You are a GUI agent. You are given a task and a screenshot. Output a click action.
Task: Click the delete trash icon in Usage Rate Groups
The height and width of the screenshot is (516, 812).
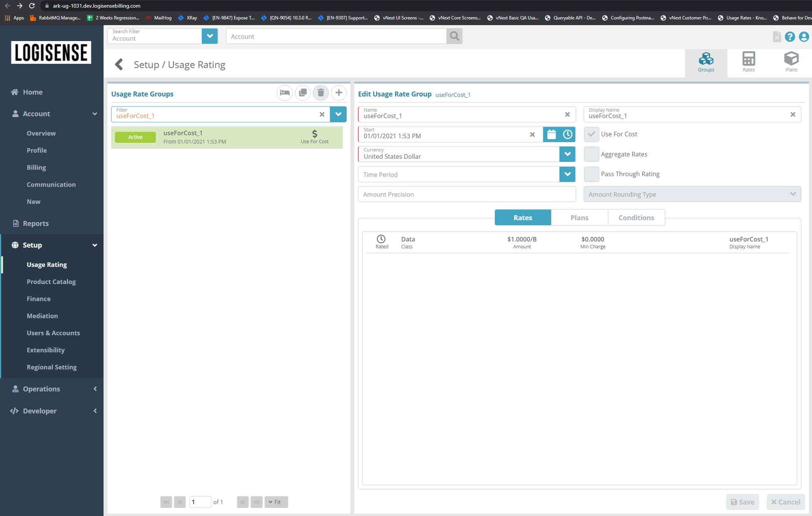coord(321,93)
